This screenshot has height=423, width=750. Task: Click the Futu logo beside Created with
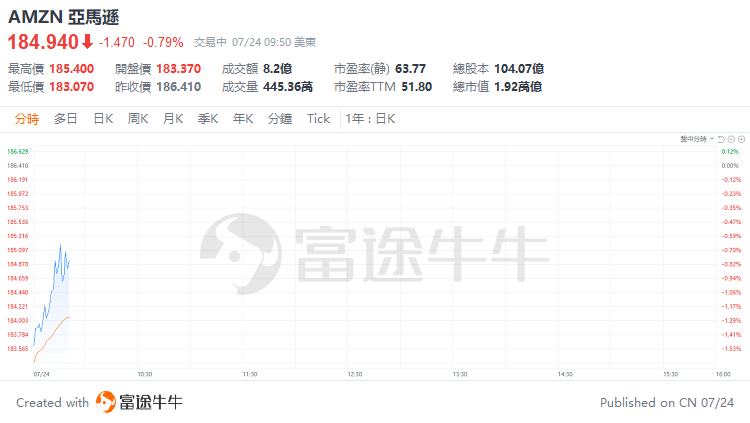pyautogui.click(x=106, y=402)
